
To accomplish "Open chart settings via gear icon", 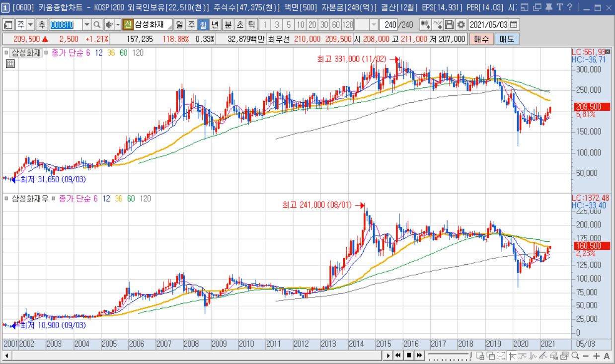I will [461, 25].
